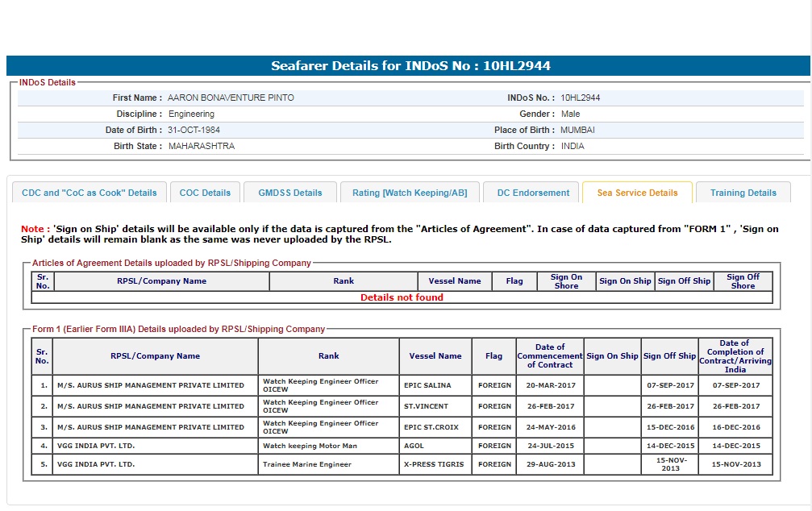Switch to the Training Details tab
Screen dimensions: 812x511
[x=743, y=193]
